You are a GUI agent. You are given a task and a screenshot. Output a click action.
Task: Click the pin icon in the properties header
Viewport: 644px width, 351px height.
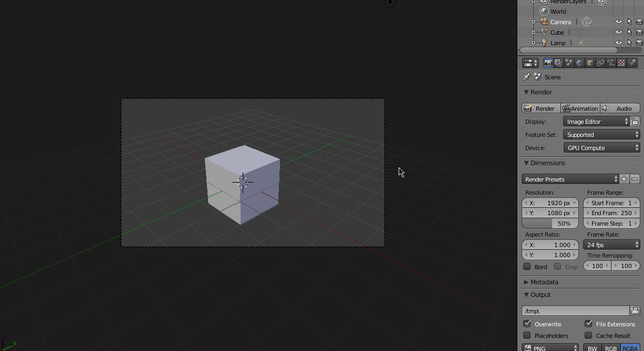(526, 77)
